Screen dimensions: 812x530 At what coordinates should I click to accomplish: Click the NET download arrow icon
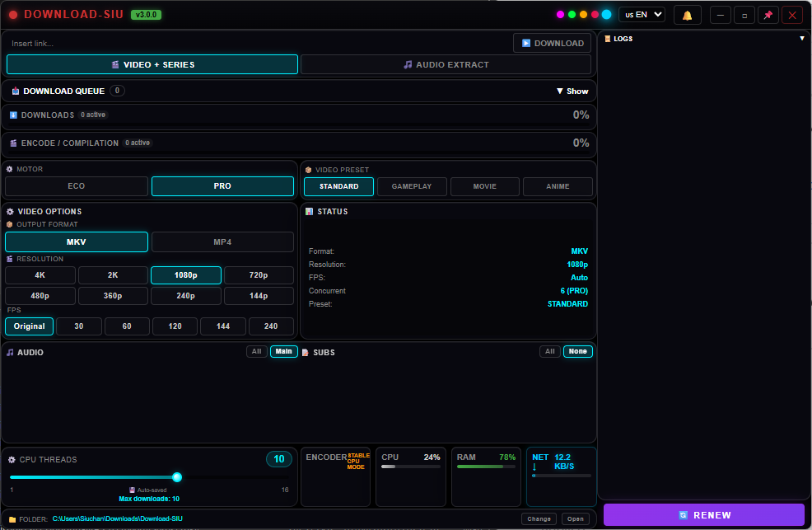534,467
